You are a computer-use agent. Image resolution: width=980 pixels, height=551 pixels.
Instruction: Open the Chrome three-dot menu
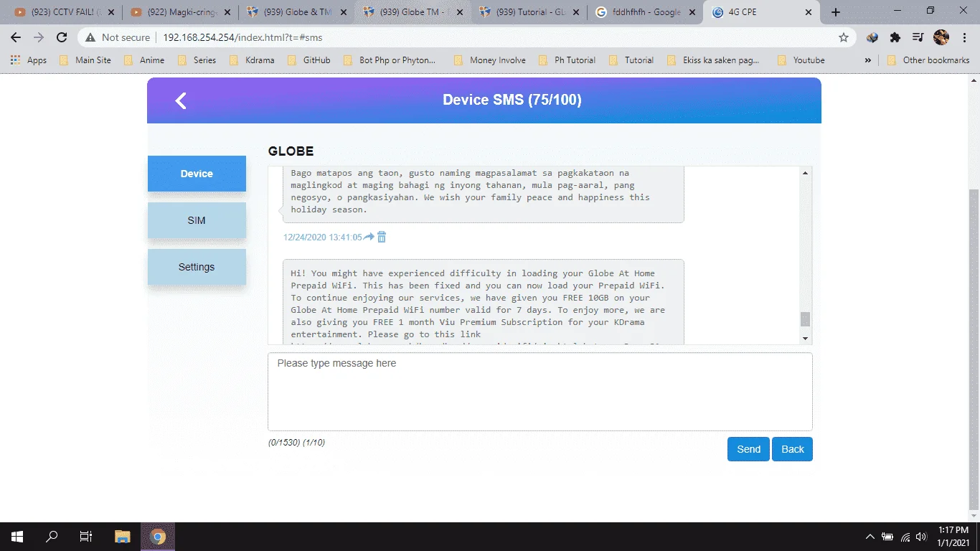[x=963, y=37]
